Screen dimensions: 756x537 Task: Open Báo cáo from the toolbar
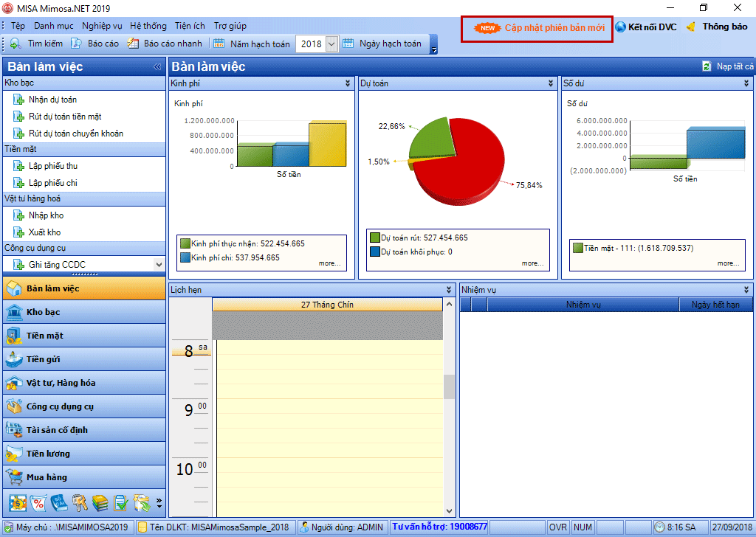[x=95, y=44]
